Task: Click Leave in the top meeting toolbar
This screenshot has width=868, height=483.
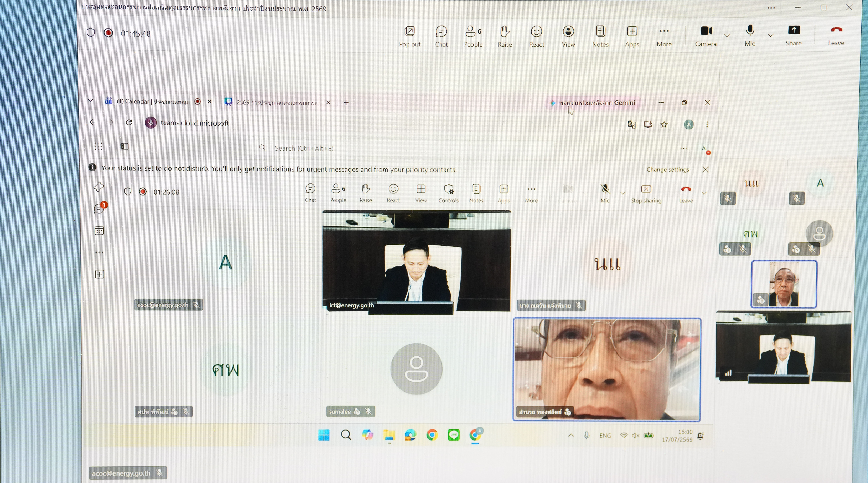Action: pos(836,35)
